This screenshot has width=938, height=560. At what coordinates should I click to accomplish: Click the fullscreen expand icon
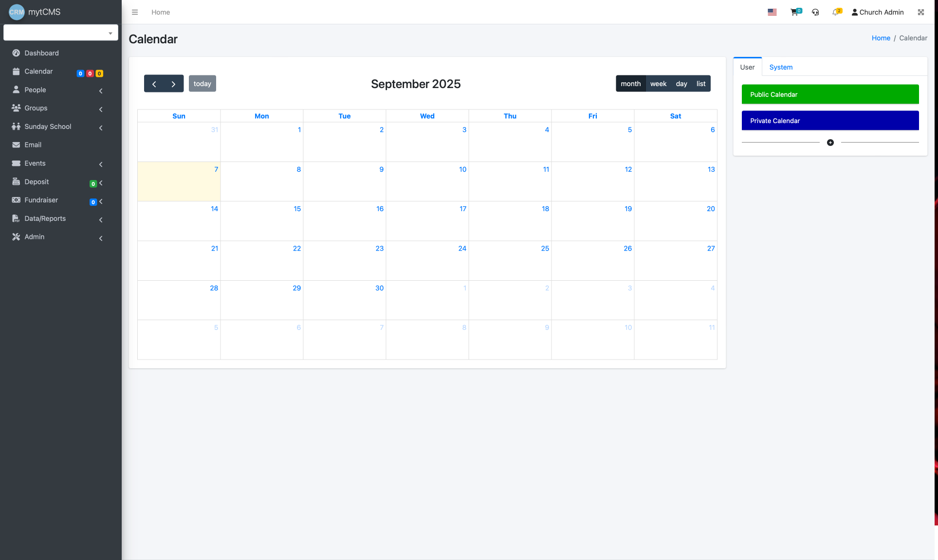point(921,12)
